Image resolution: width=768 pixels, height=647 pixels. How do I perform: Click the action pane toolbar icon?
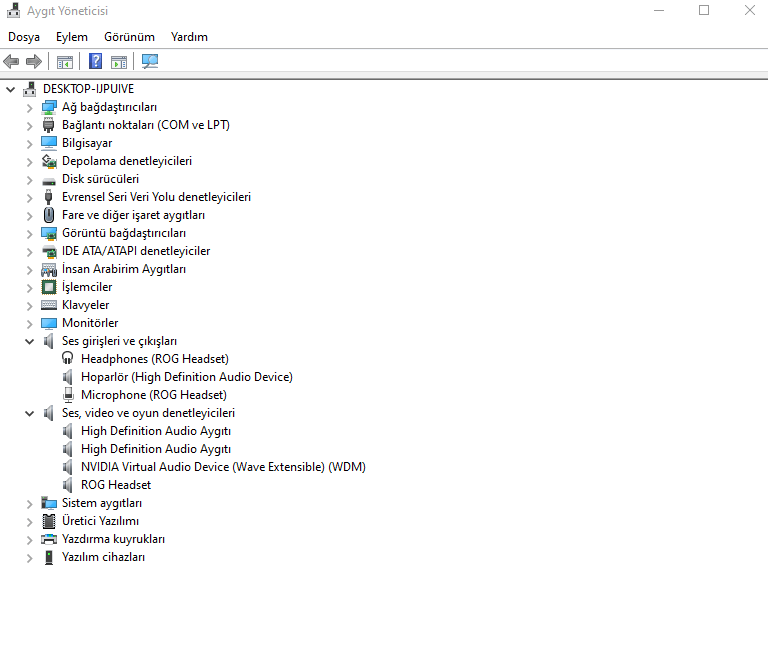point(119,62)
